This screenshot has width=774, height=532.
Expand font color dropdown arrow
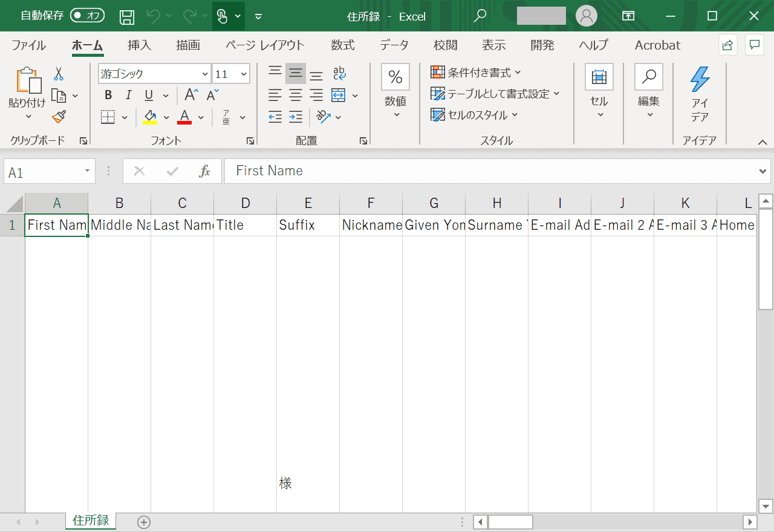pyautogui.click(x=201, y=117)
